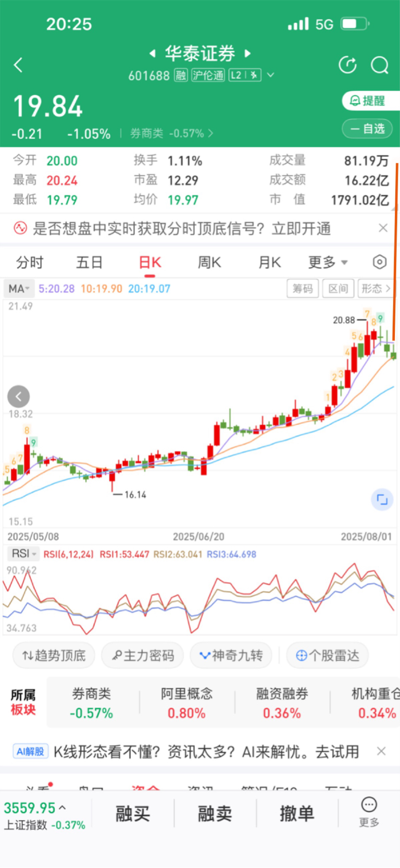The height and width of the screenshot is (868, 400).
Task: Toggle the 神奇九转 indicator
Action: [231, 655]
